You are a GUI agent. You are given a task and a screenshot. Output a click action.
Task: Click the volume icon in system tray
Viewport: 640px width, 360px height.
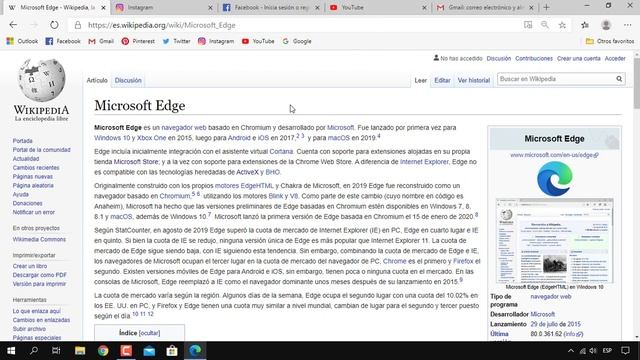(x=593, y=351)
